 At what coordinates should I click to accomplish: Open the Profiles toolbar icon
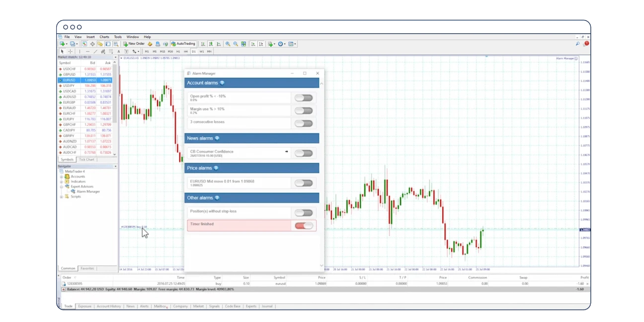tap(73, 44)
